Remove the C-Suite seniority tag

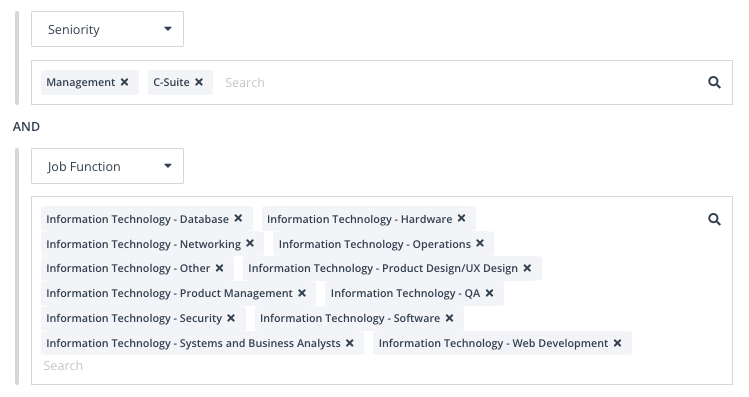(199, 82)
